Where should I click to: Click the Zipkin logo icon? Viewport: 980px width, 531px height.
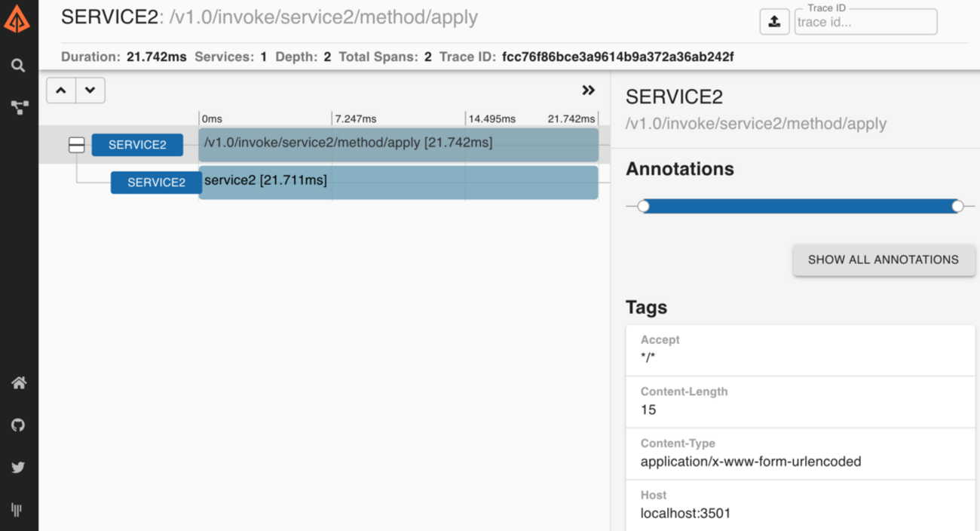coord(17,19)
